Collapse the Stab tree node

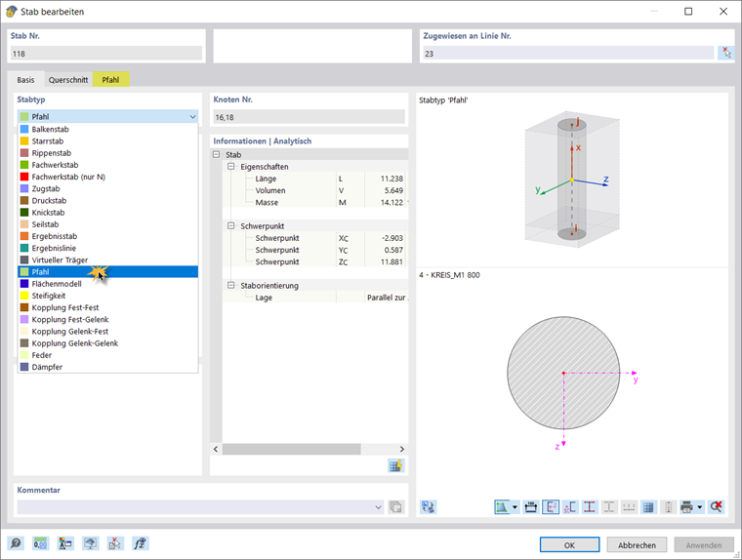coord(217,155)
